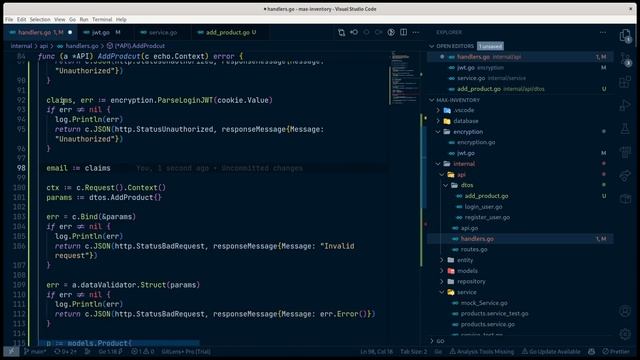640x360 pixels.
Task: Open the Accounts icon in the activity bar
Action: 625,311
